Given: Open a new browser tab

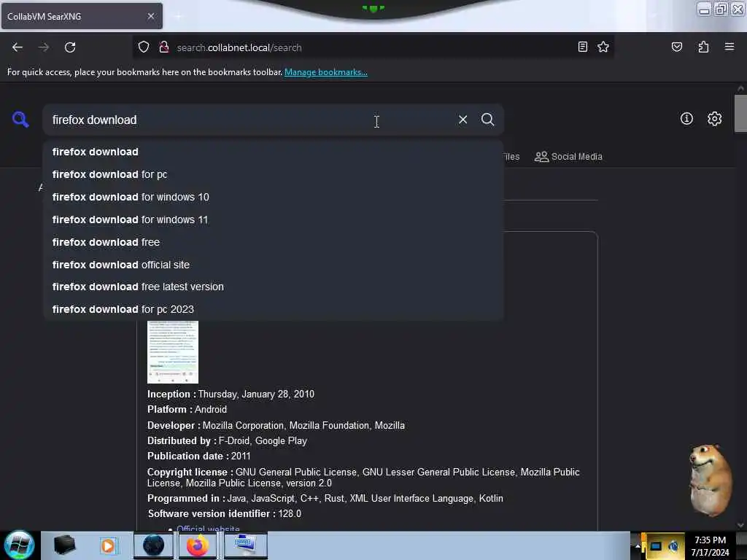Looking at the screenshot, I should click(x=178, y=16).
